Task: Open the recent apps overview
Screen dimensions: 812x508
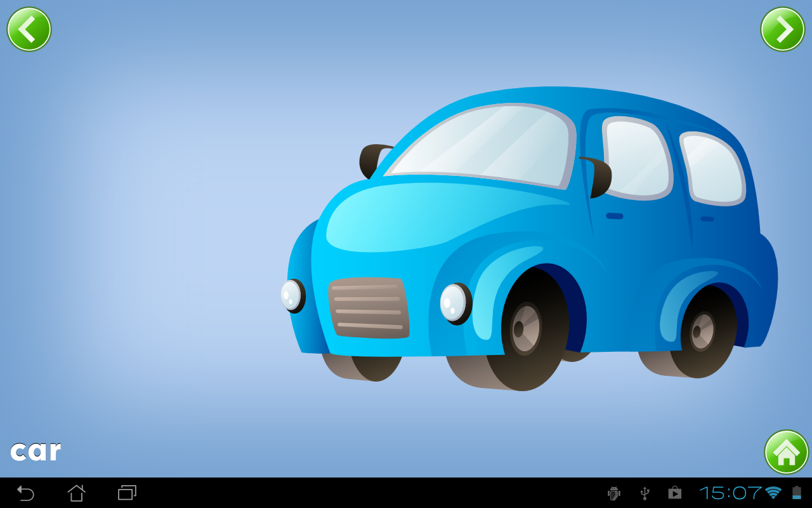Action: pos(127,493)
